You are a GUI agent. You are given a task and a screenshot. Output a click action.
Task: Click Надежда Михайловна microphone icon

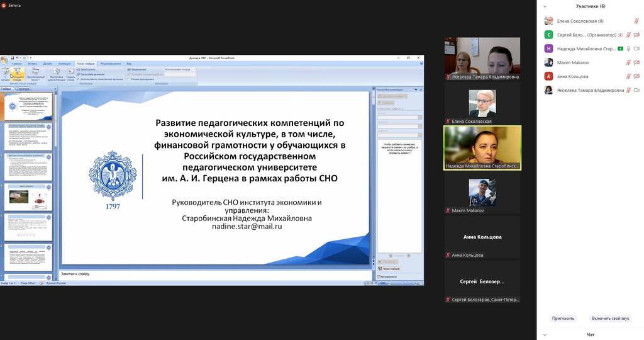point(628,48)
